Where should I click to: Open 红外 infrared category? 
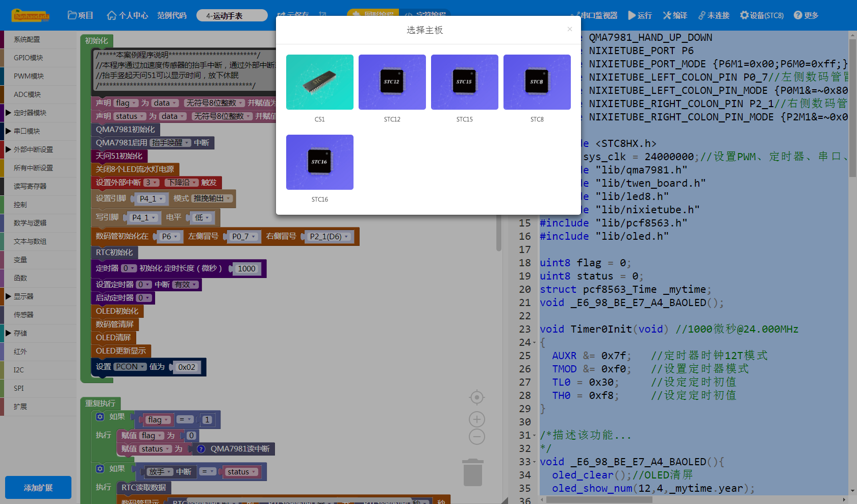coord(38,351)
